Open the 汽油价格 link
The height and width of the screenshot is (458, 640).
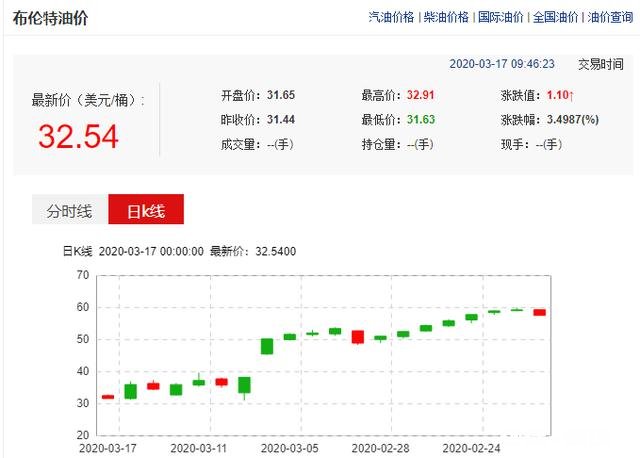(x=391, y=17)
